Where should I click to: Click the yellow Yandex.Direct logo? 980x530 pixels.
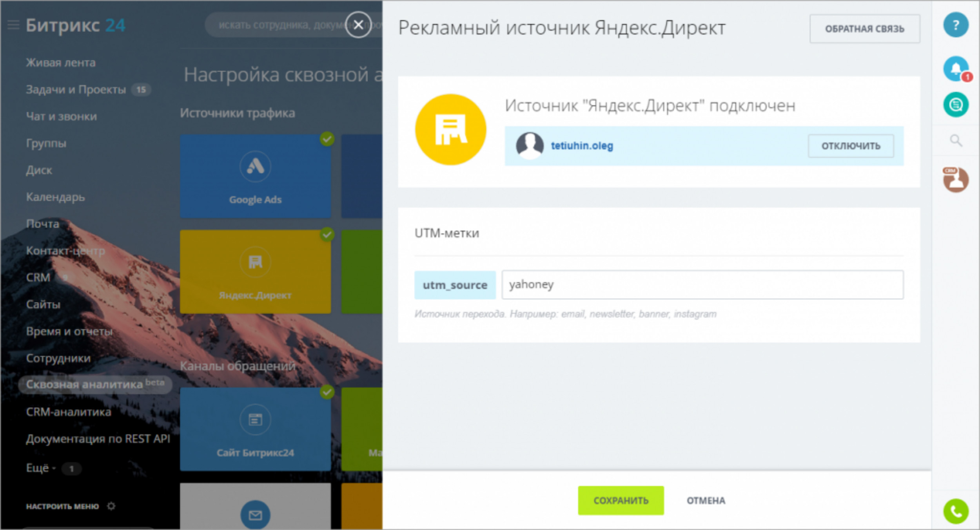(x=450, y=130)
